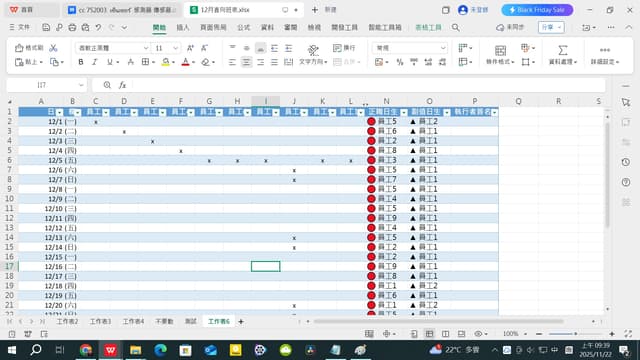Expand the paste options dropdown
The width and height of the screenshot is (640, 360).
(41, 62)
